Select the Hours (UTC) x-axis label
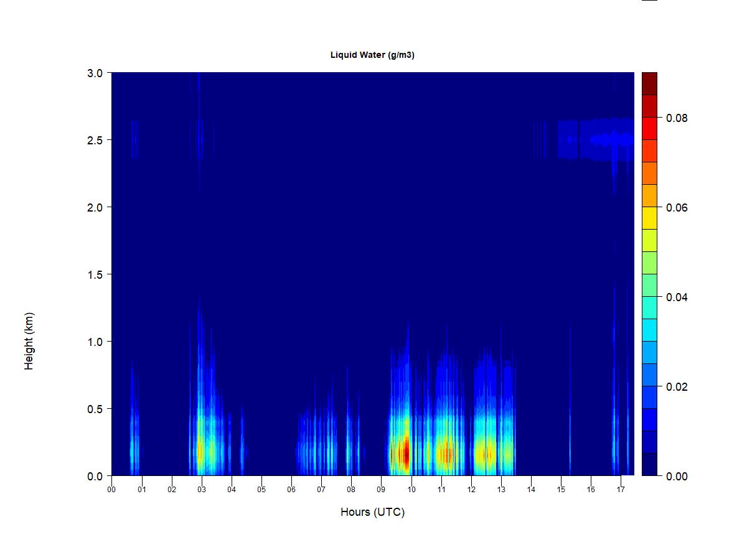The image size is (747, 560). [372, 512]
